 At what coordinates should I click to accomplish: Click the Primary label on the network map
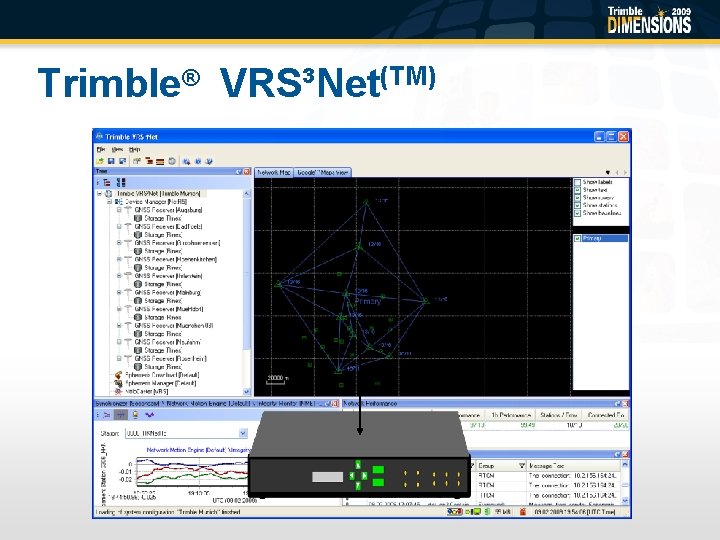[x=368, y=301]
